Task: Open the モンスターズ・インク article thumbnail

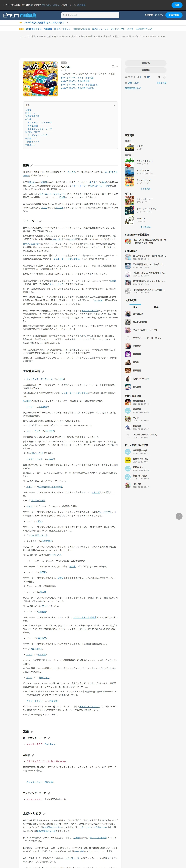Action: click(x=129, y=210)
